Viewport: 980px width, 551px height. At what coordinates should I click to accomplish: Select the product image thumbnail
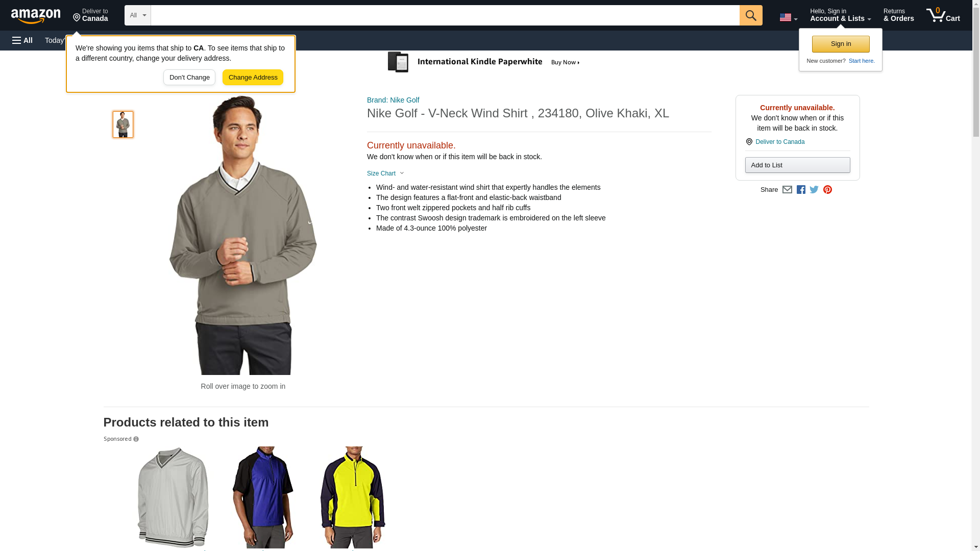coord(123,124)
